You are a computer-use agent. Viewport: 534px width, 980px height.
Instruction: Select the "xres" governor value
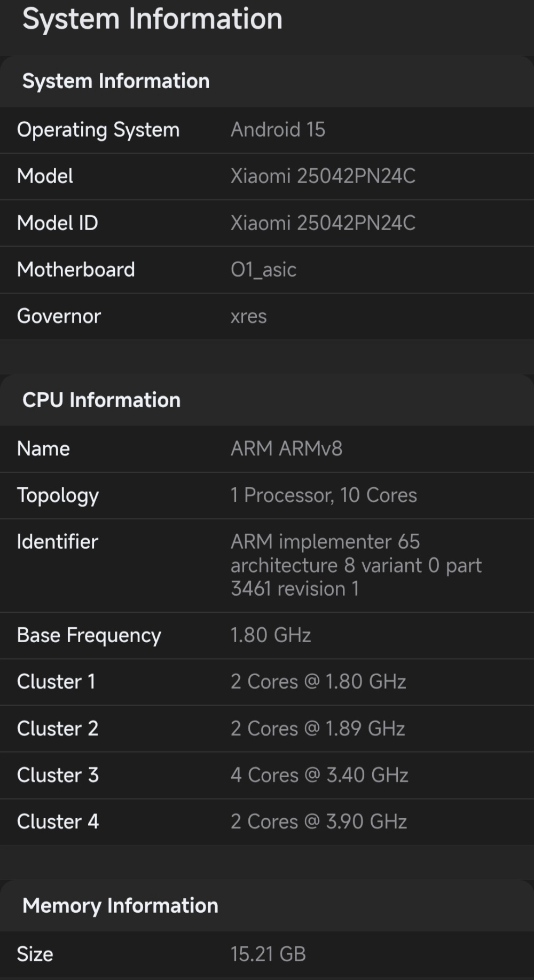click(248, 317)
